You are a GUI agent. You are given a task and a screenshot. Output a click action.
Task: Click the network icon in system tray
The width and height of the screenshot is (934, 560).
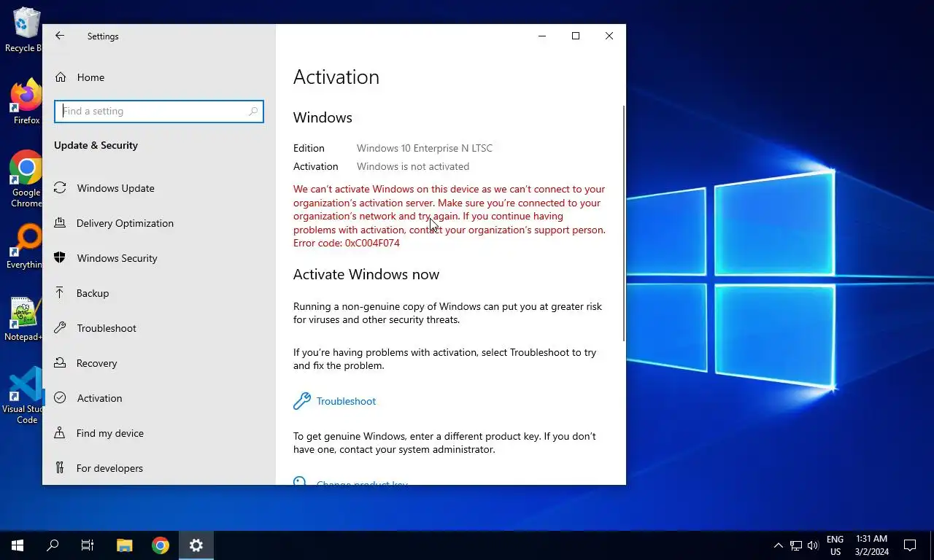[796, 545]
